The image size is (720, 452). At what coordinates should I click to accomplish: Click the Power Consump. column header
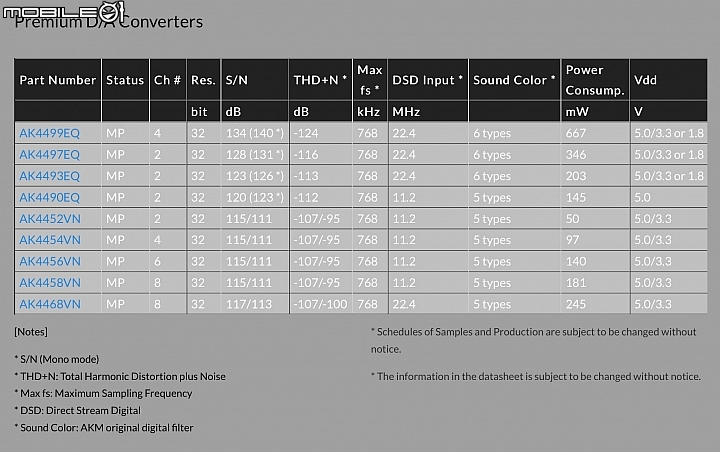tap(594, 80)
